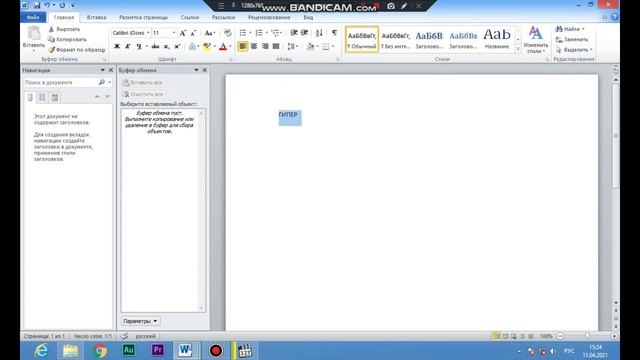Open font size dropdown
Screen dimensions: 640x360
[174, 33]
